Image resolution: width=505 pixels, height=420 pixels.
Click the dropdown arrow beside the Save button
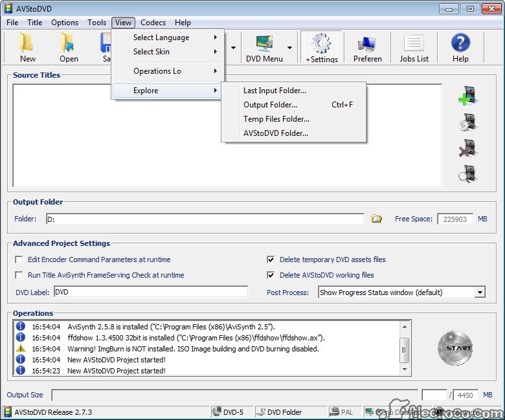(x=233, y=48)
